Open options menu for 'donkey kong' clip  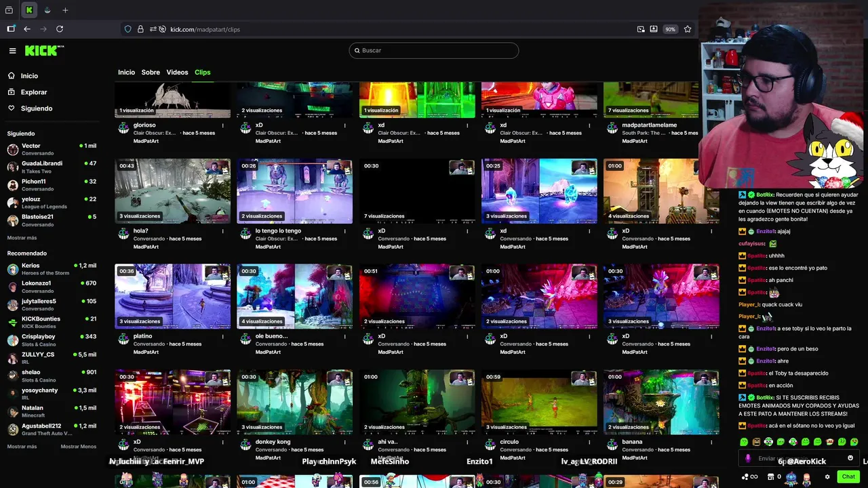click(344, 442)
